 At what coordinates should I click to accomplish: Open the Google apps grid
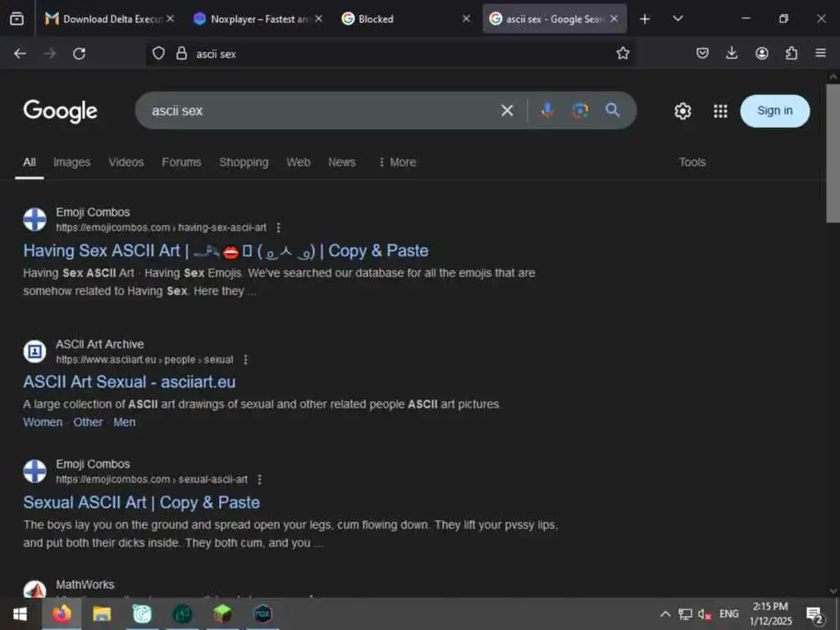point(720,111)
